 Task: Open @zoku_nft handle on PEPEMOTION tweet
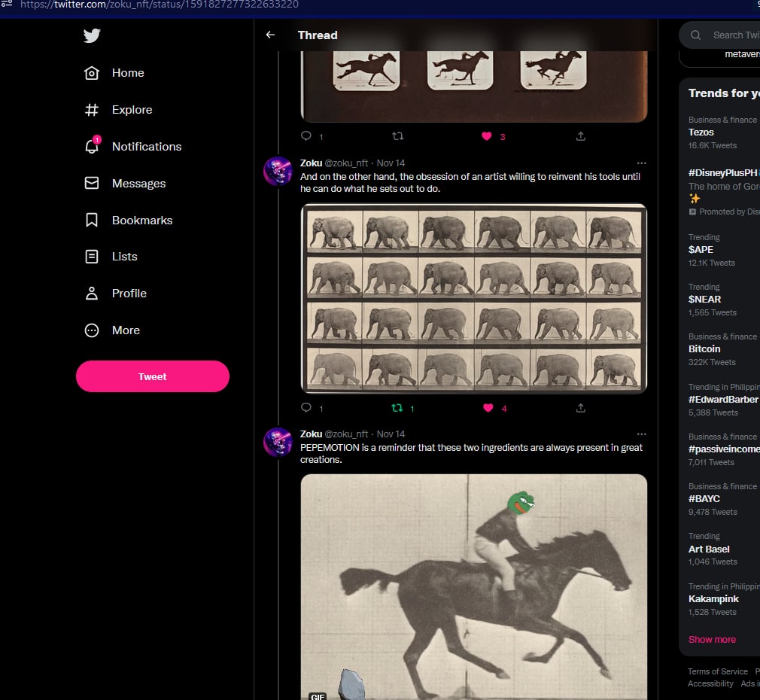pos(346,434)
